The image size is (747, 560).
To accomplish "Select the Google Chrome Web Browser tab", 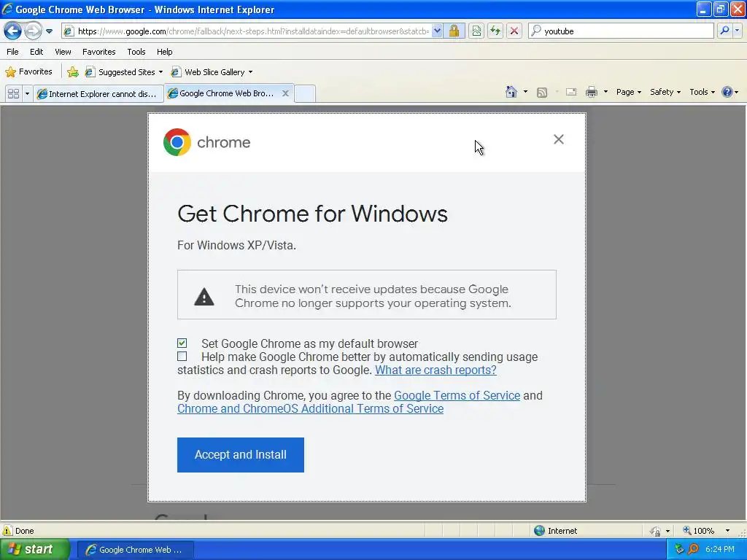I will tap(222, 93).
